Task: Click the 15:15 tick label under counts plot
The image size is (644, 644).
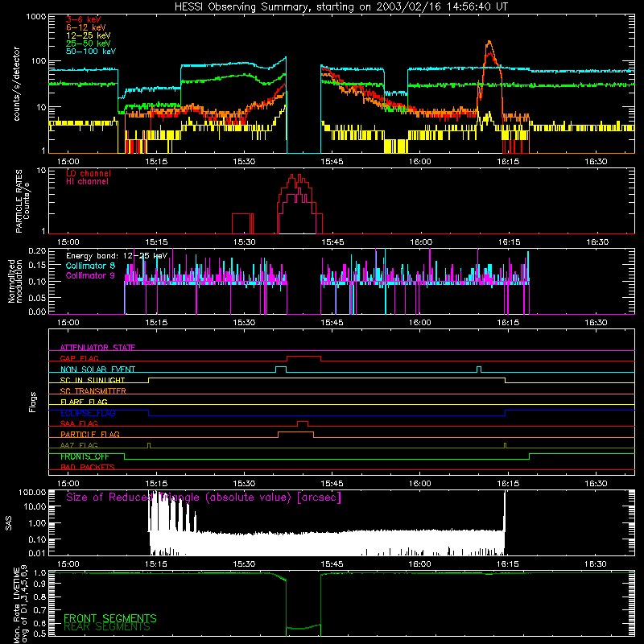Action: click(x=156, y=162)
